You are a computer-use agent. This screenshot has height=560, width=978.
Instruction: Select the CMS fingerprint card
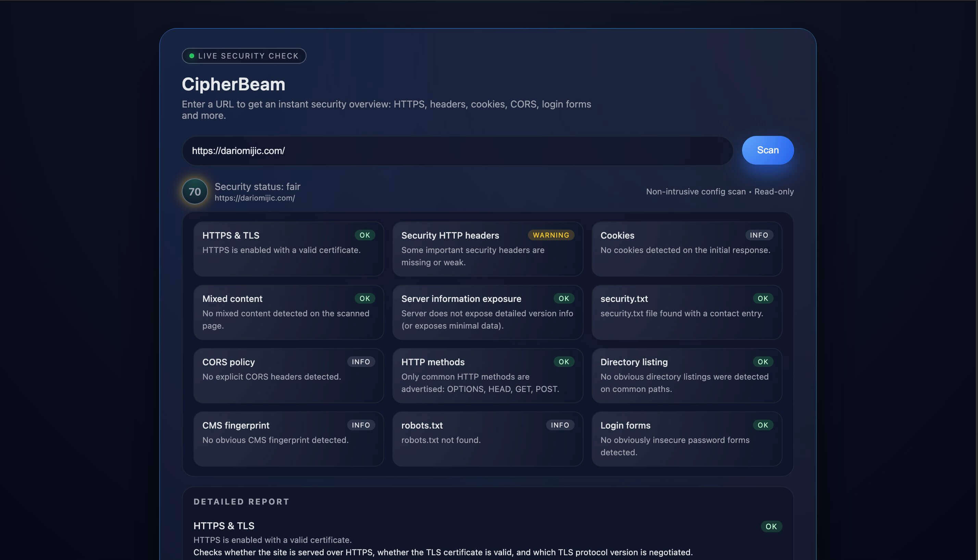click(288, 439)
